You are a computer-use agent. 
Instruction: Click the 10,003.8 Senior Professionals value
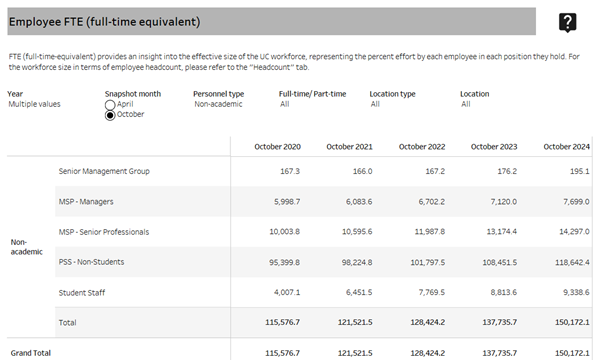point(285,232)
